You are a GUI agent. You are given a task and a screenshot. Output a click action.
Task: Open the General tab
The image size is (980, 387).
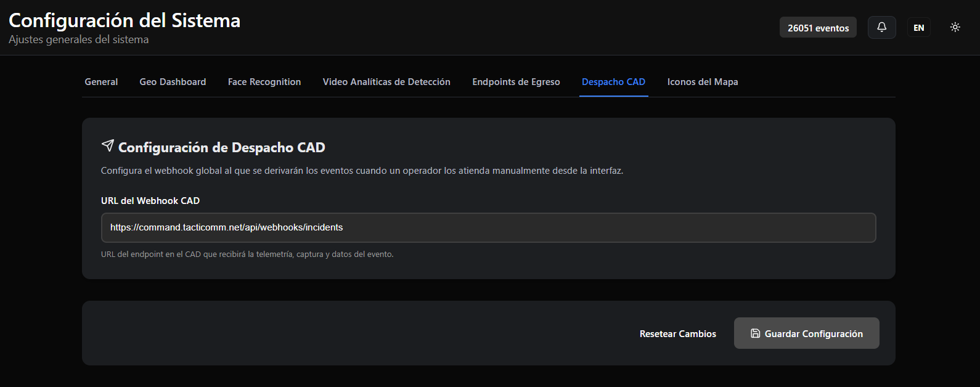pos(101,82)
